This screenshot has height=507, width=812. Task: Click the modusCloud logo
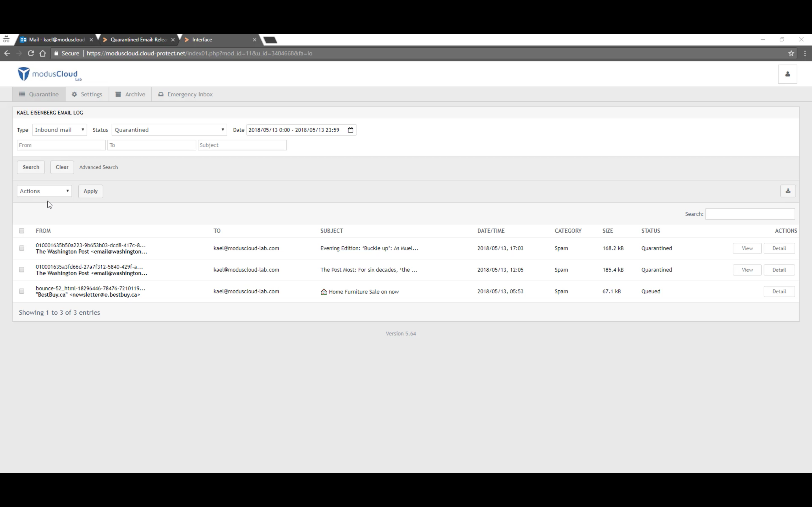49,74
